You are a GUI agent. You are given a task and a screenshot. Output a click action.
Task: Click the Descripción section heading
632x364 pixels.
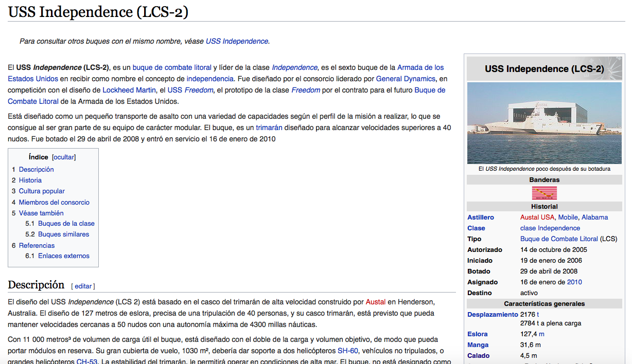pos(36,285)
